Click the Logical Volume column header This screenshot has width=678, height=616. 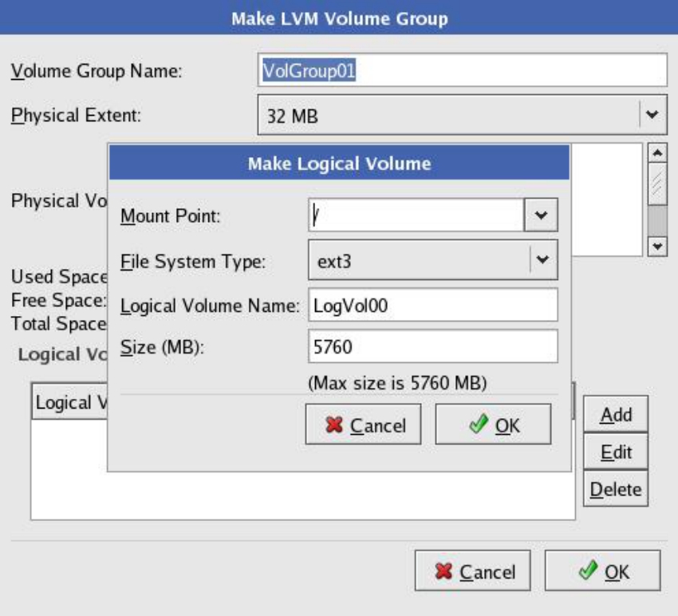point(69,403)
